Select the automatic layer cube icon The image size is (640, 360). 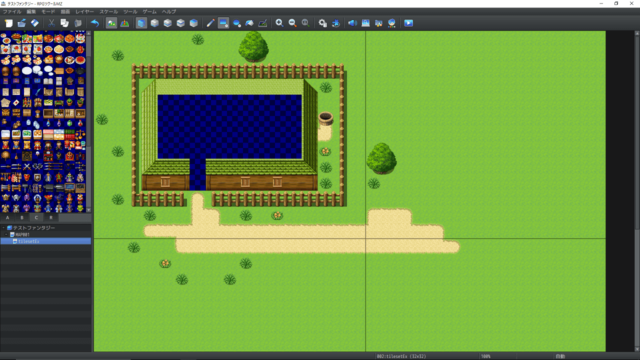[141, 23]
